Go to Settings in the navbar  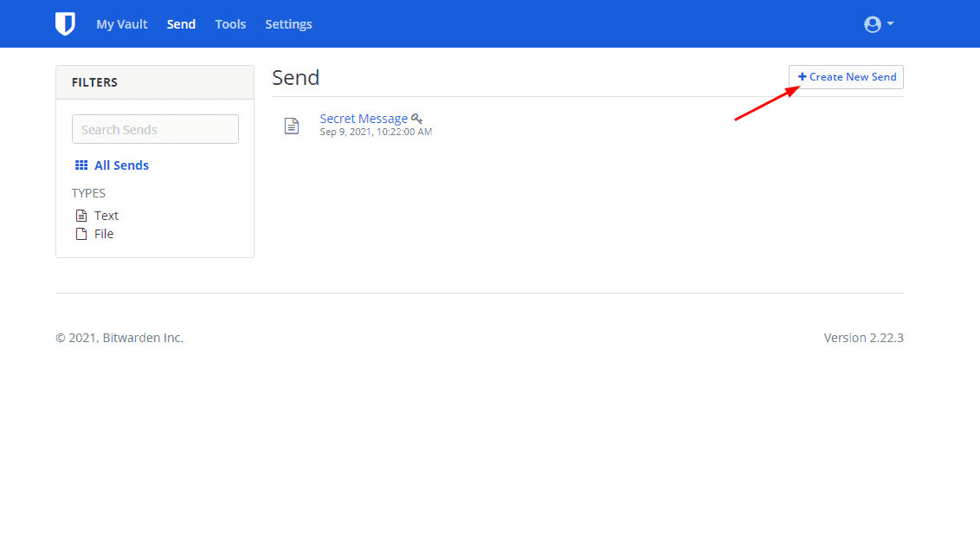pyautogui.click(x=288, y=24)
